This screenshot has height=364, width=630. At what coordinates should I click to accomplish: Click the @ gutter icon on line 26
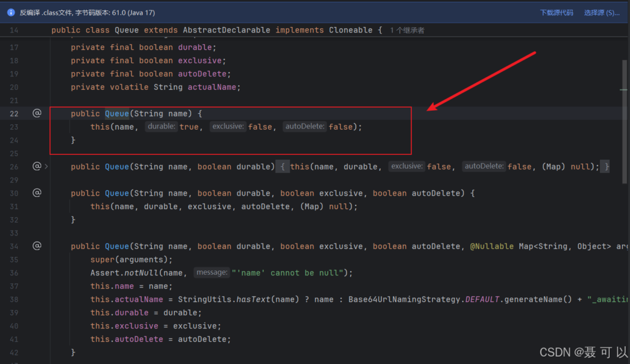click(37, 166)
